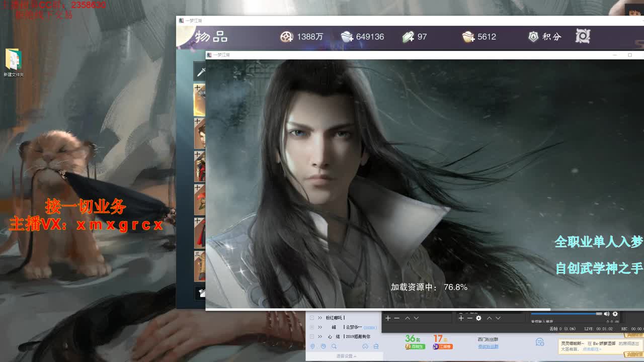Expand the 2019感谢有你 row plus box
Screen dimensions: 644x362
coord(312,336)
